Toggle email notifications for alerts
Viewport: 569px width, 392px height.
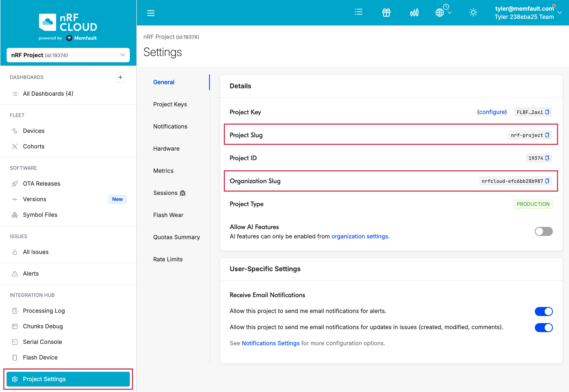coord(544,311)
